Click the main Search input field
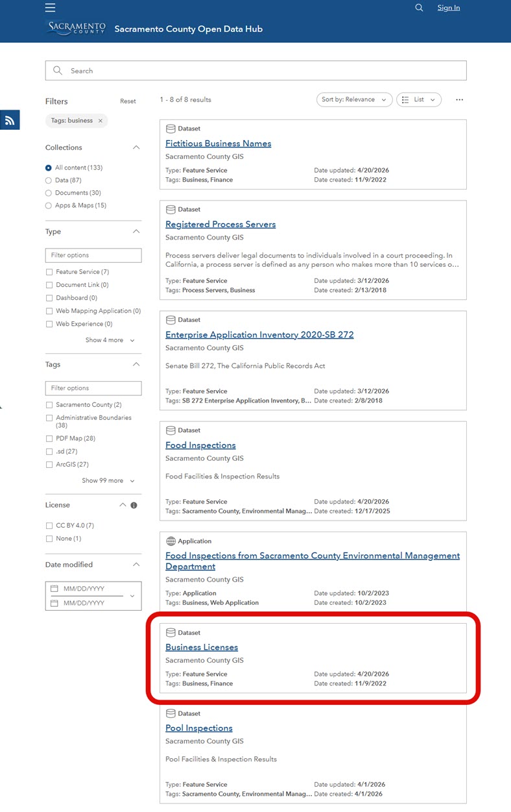Image resolution: width=511 pixels, height=812 pixels. point(255,71)
